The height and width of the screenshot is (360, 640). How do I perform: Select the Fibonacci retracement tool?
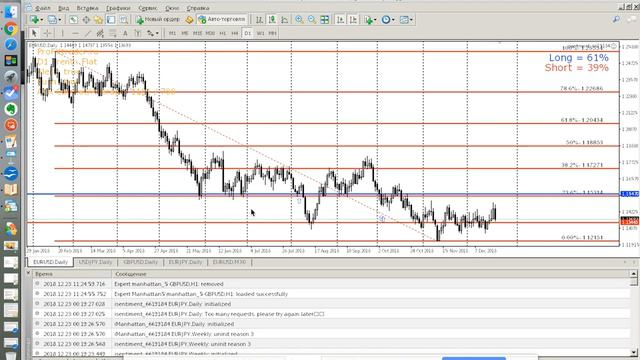coord(113,33)
